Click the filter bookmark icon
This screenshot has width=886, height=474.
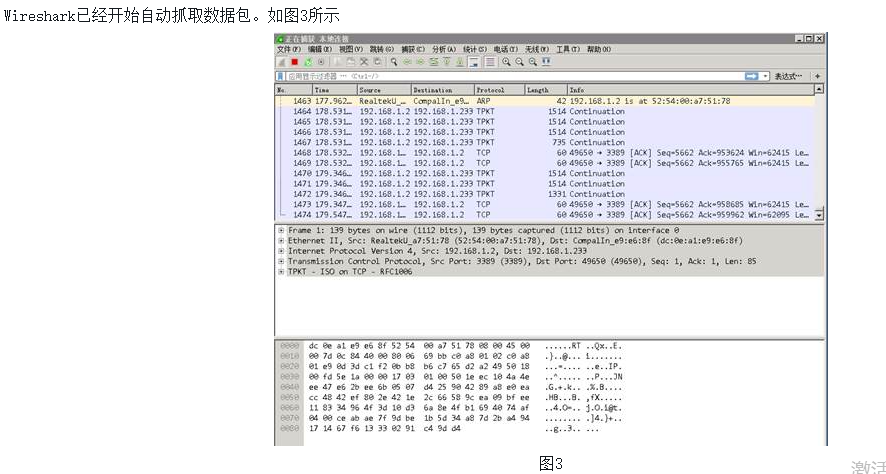(280, 76)
